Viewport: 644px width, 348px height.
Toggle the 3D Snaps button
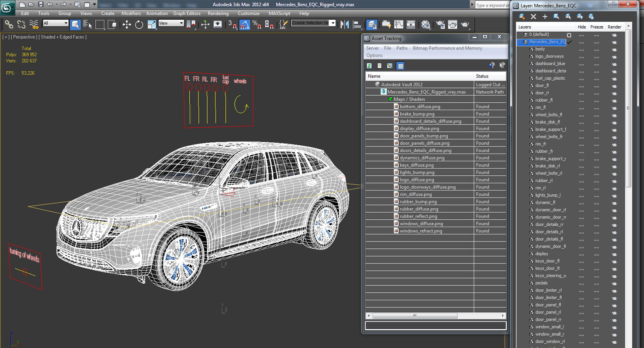[232, 24]
